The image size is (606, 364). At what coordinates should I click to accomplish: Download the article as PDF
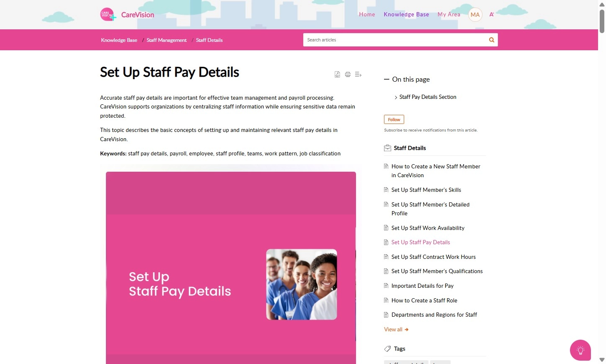(x=337, y=75)
